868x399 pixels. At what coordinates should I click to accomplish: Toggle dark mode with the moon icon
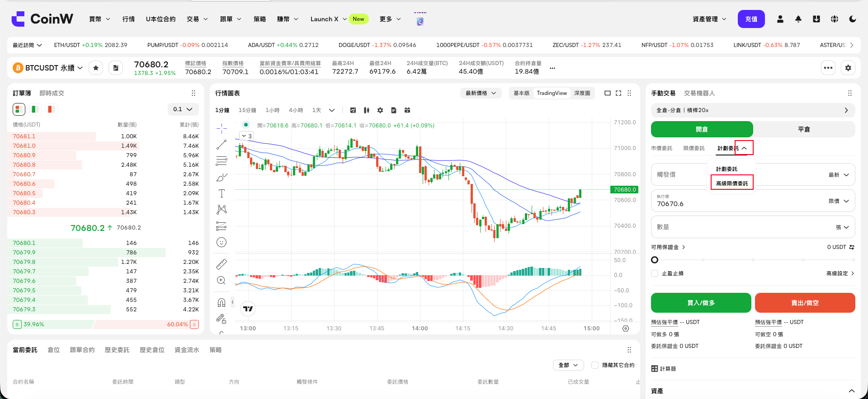[853, 19]
